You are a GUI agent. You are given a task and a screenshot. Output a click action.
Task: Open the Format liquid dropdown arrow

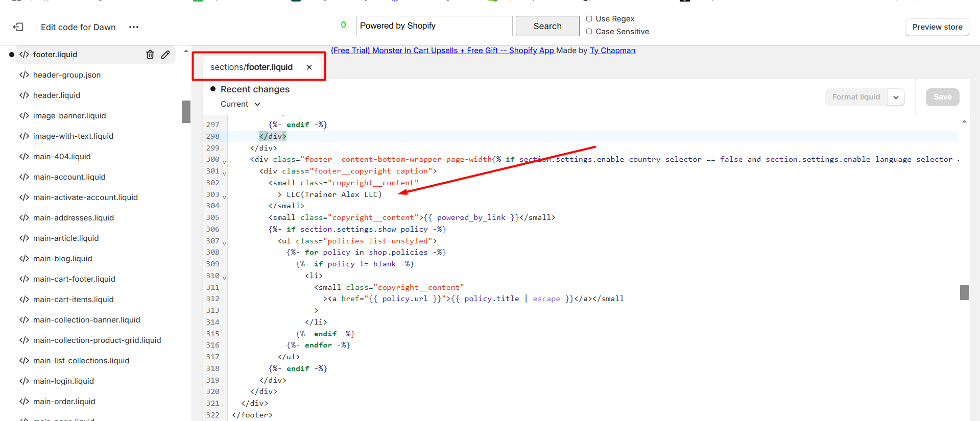click(x=896, y=97)
